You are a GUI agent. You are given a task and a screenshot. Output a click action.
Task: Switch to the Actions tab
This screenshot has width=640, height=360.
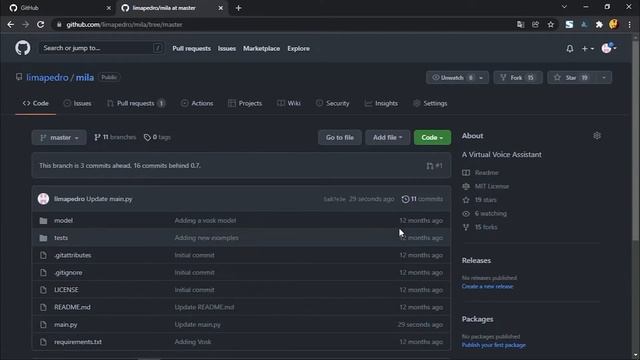click(x=197, y=103)
